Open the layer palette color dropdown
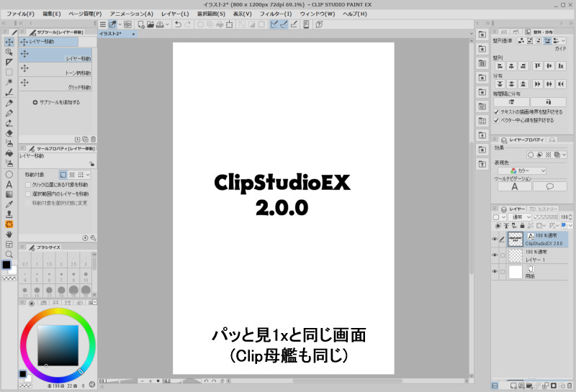Screen dimensions: 576x392 pos(499,217)
